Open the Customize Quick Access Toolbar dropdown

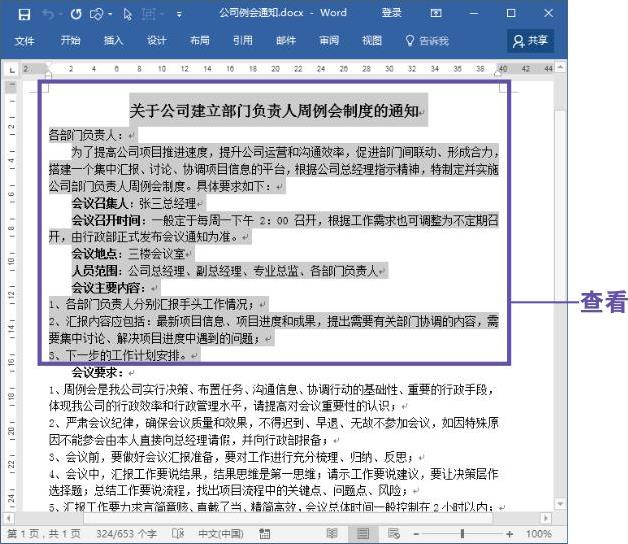click(x=179, y=14)
